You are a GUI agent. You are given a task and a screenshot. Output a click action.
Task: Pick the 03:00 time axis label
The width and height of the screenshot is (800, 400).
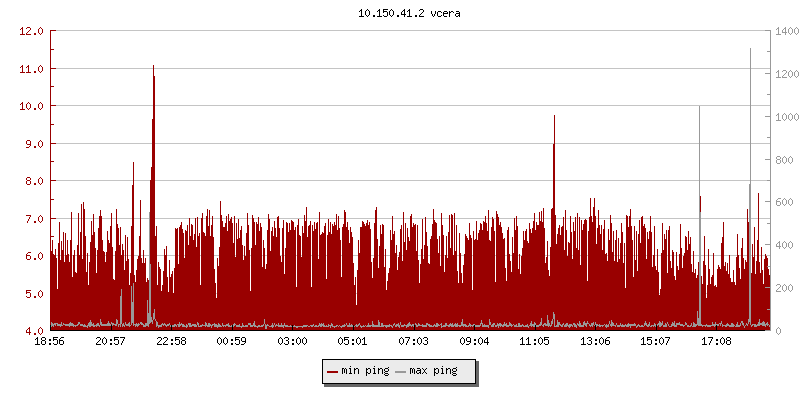[x=292, y=341]
